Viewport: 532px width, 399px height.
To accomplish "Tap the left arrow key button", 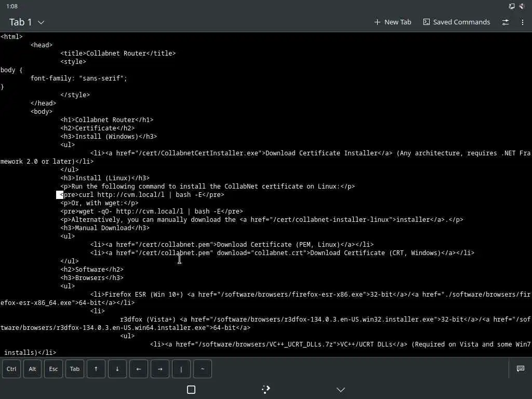I will click(138, 369).
